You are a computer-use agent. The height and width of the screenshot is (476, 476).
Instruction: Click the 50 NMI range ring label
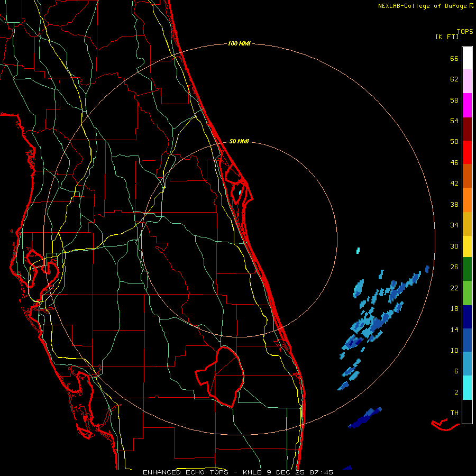(x=239, y=141)
